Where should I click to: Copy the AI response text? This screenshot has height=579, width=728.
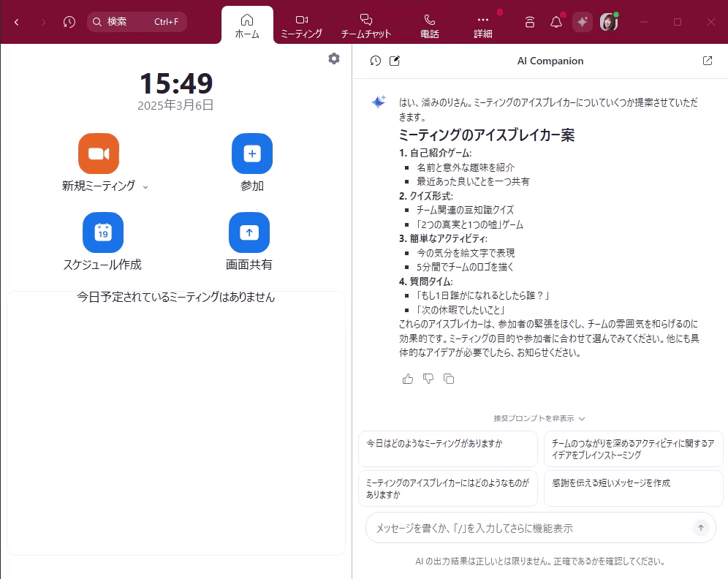pyautogui.click(x=449, y=379)
